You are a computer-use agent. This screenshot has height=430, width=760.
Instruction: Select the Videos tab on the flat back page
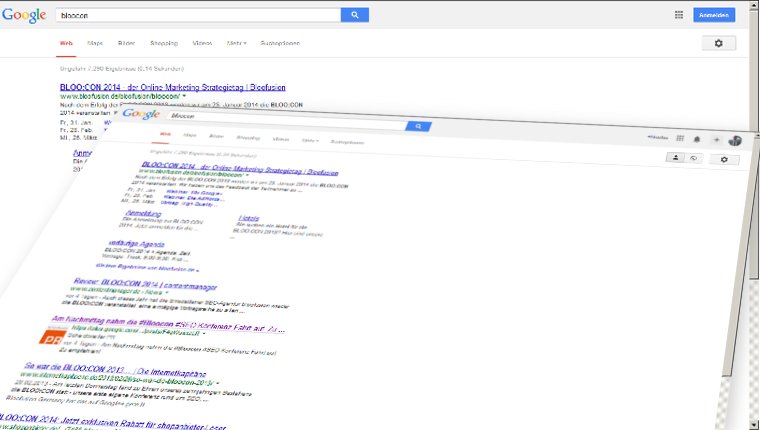[x=202, y=43]
